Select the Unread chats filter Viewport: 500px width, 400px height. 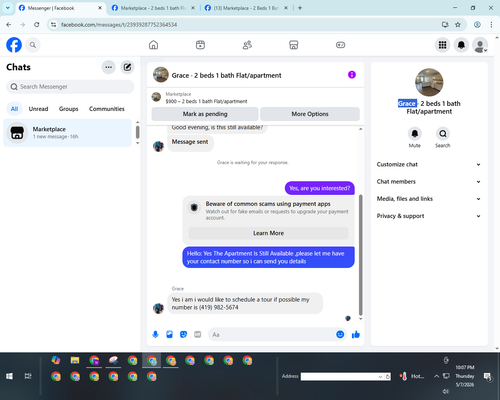pos(38,109)
